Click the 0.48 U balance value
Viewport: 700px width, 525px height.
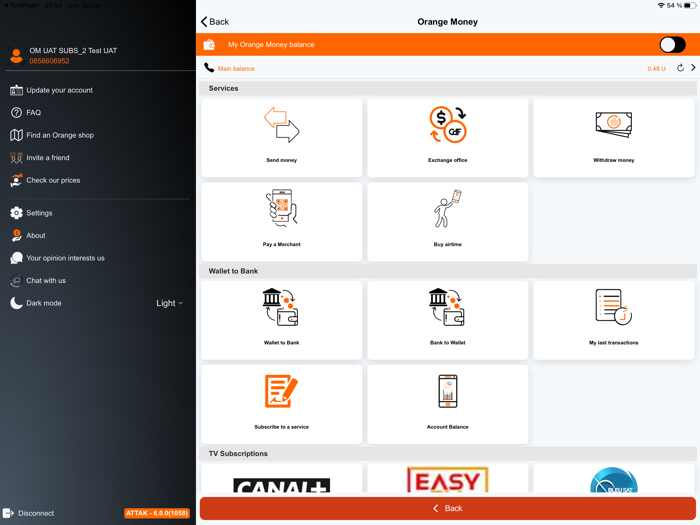coord(656,69)
